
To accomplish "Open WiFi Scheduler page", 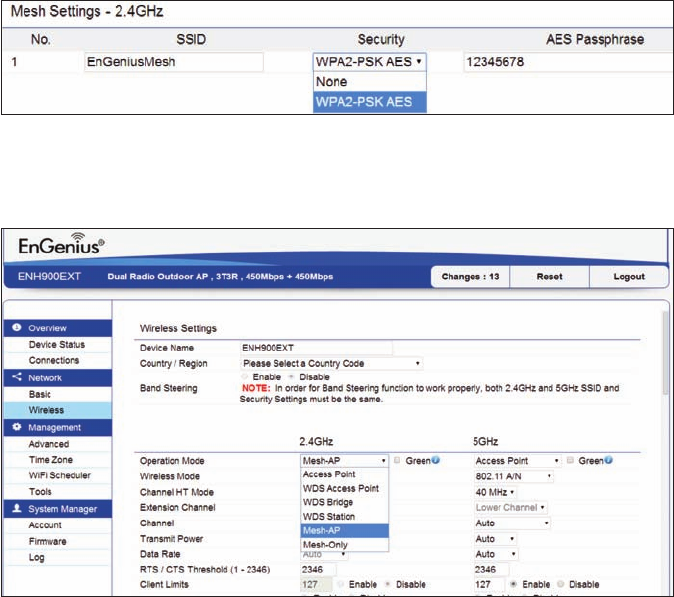I will point(59,475).
